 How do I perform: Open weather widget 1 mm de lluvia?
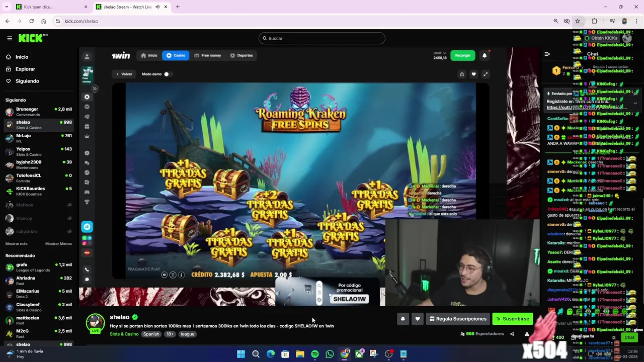click(x=25, y=354)
